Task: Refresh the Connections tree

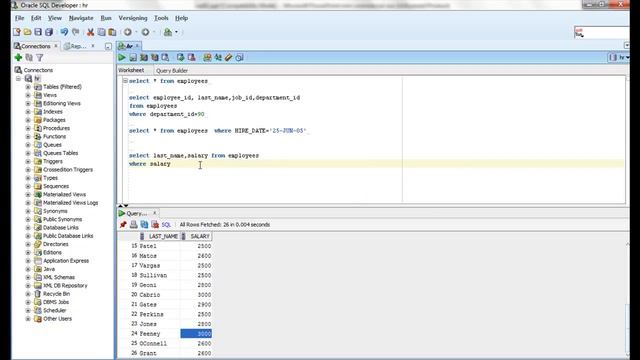Action: pos(29,58)
